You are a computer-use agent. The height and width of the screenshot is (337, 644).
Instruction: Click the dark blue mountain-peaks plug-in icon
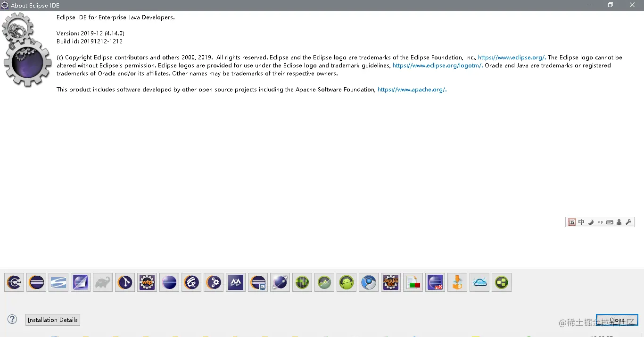click(x=236, y=282)
